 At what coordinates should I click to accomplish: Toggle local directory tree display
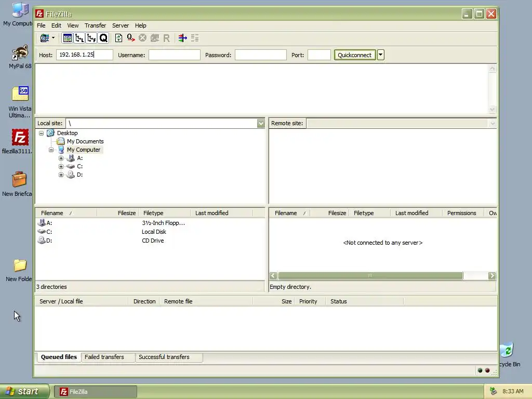pyautogui.click(x=79, y=38)
